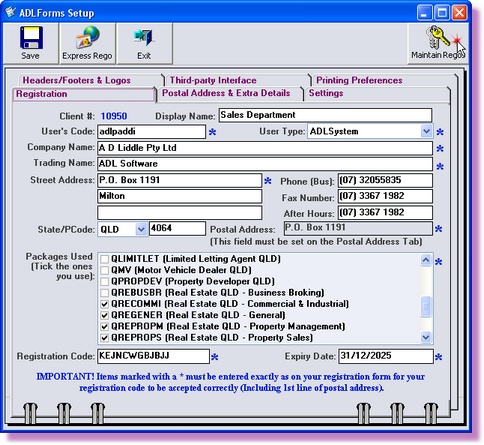Viewport: 484px width, 445px height.
Task: Click the Display Name text field
Action: pos(325,115)
